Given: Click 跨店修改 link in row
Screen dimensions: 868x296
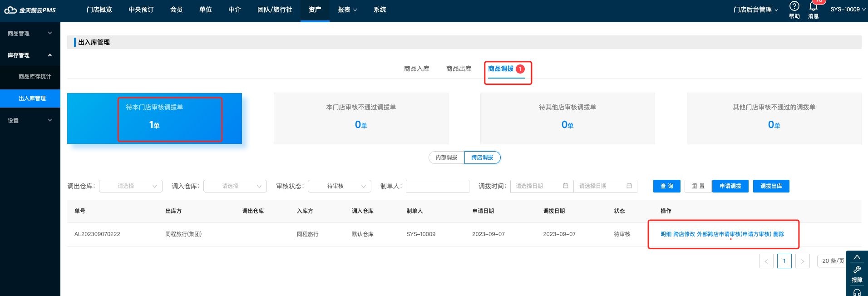Looking at the screenshot, I should 684,234.
